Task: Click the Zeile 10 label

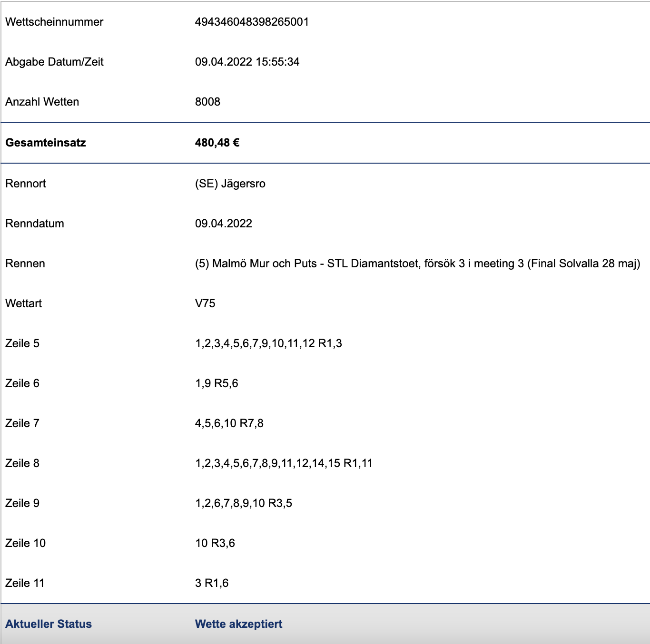Action: [x=26, y=543]
